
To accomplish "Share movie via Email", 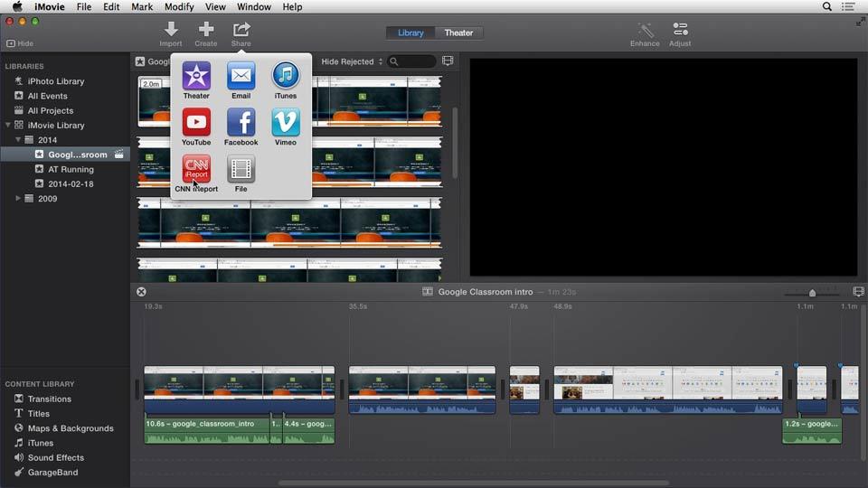I will pos(241,80).
